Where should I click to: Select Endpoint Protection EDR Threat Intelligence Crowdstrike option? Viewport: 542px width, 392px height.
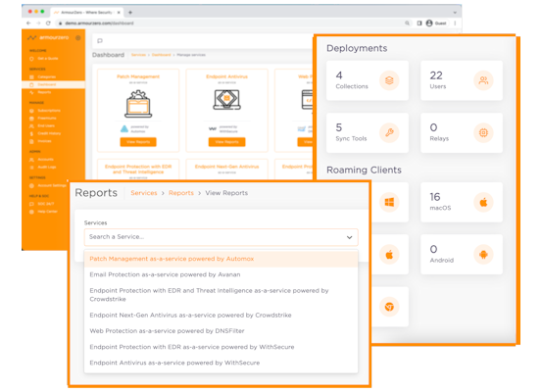221,295
